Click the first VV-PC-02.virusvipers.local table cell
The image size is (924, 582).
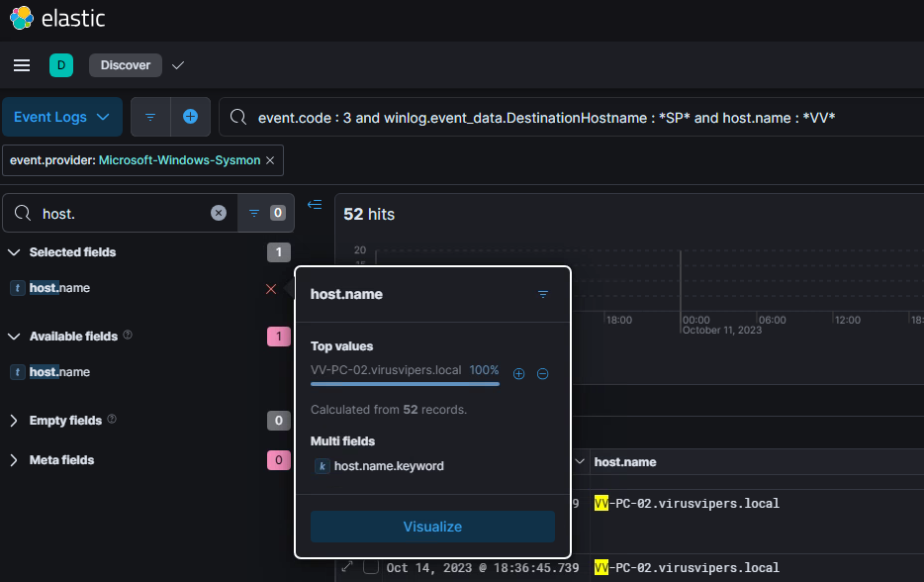(x=688, y=504)
